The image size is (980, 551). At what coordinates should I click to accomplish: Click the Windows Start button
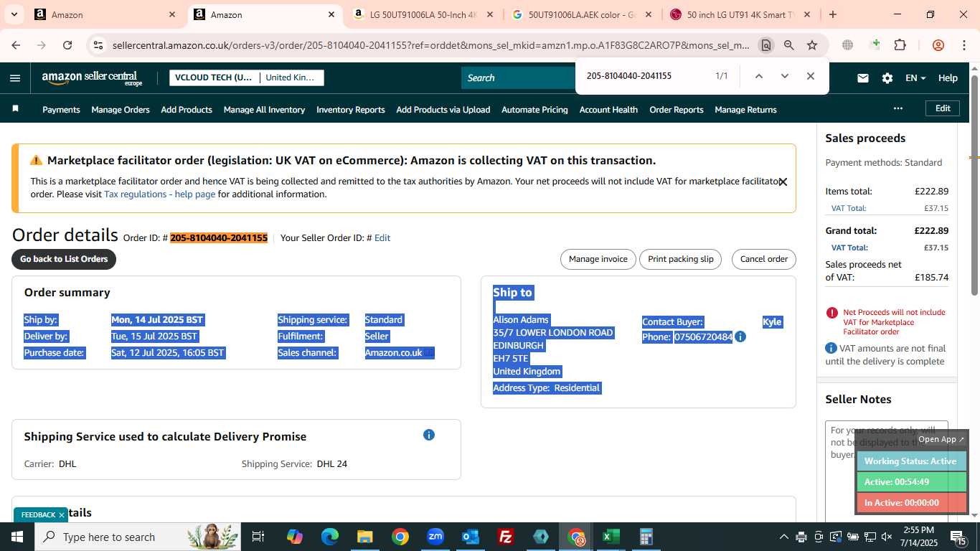point(17,537)
